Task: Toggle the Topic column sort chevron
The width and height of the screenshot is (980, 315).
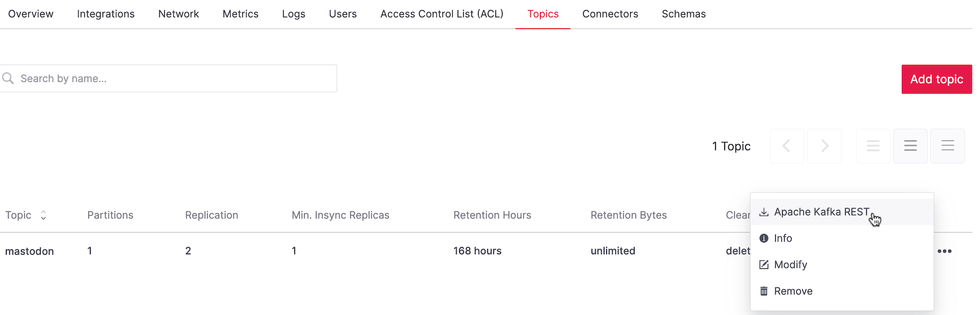Action: (x=44, y=215)
